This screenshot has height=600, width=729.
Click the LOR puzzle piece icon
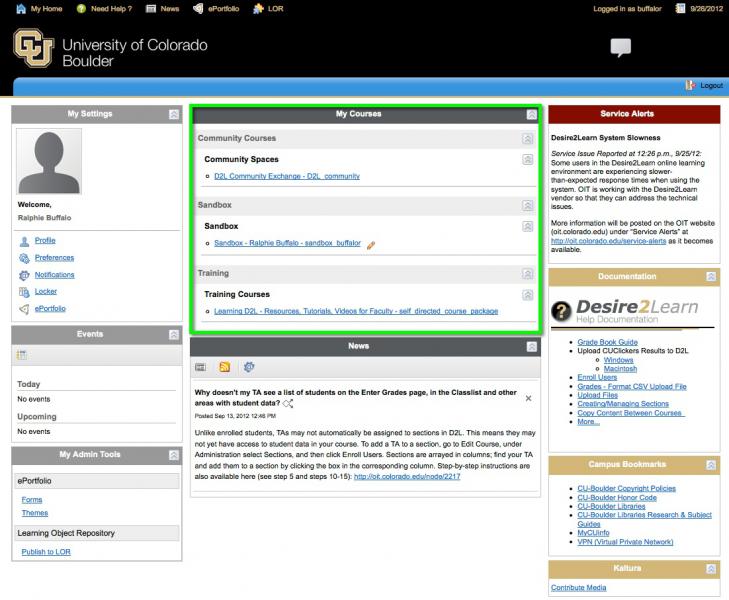[258, 8]
